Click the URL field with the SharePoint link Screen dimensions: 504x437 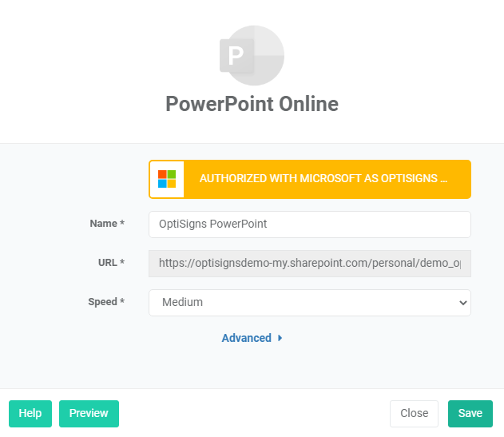pyautogui.click(x=310, y=264)
